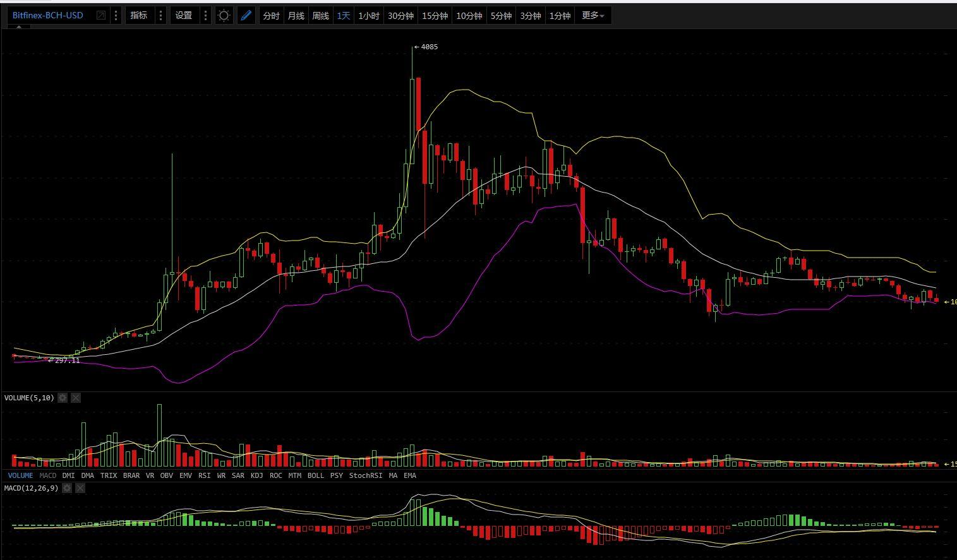Select the EMA indicator tab
Screen dimensions: 957x560
click(x=410, y=475)
